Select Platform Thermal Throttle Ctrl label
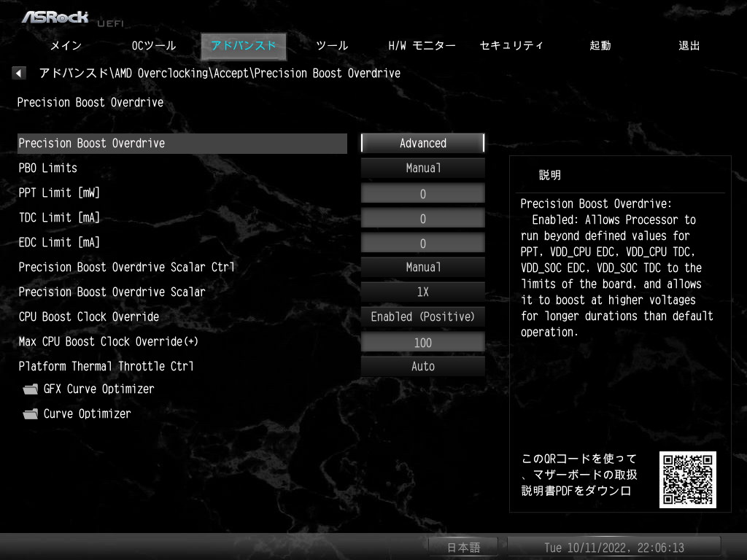The height and width of the screenshot is (560, 747). (107, 366)
